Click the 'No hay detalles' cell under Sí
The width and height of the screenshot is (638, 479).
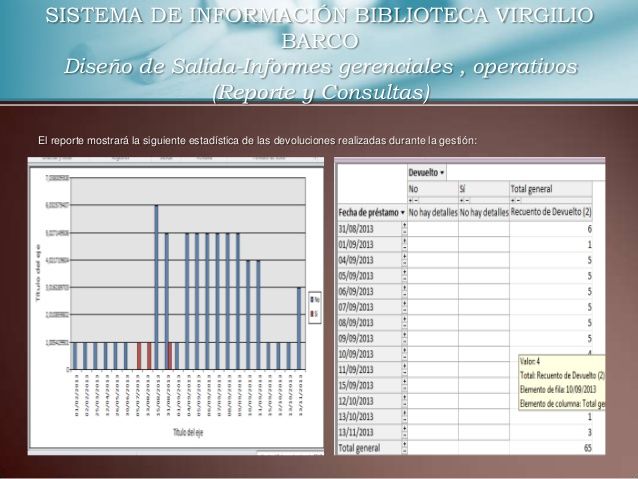click(x=484, y=212)
